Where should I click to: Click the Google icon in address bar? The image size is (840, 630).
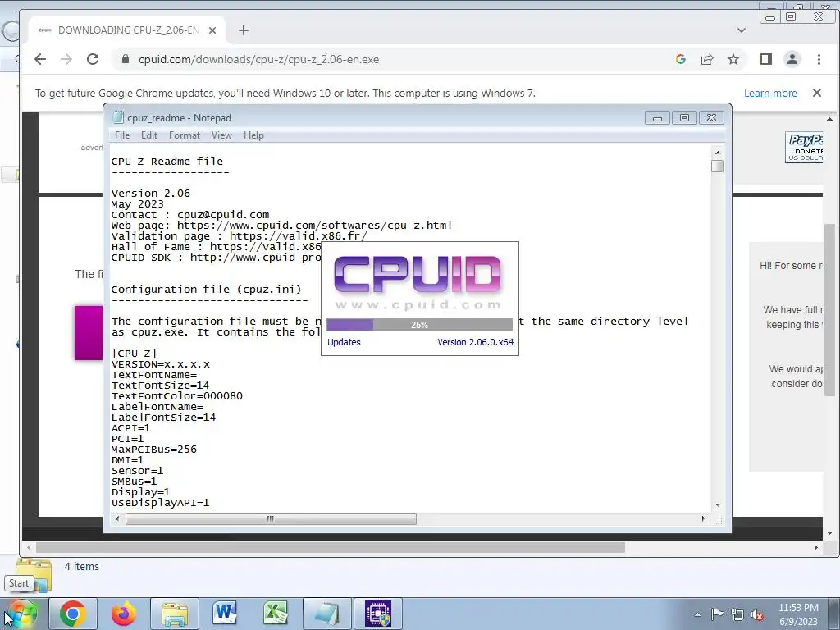coord(681,59)
